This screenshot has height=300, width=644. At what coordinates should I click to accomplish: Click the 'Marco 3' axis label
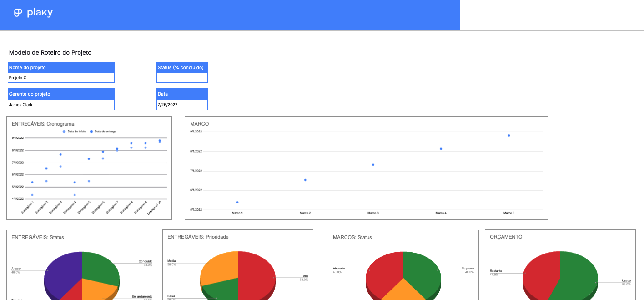[x=373, y=213]
